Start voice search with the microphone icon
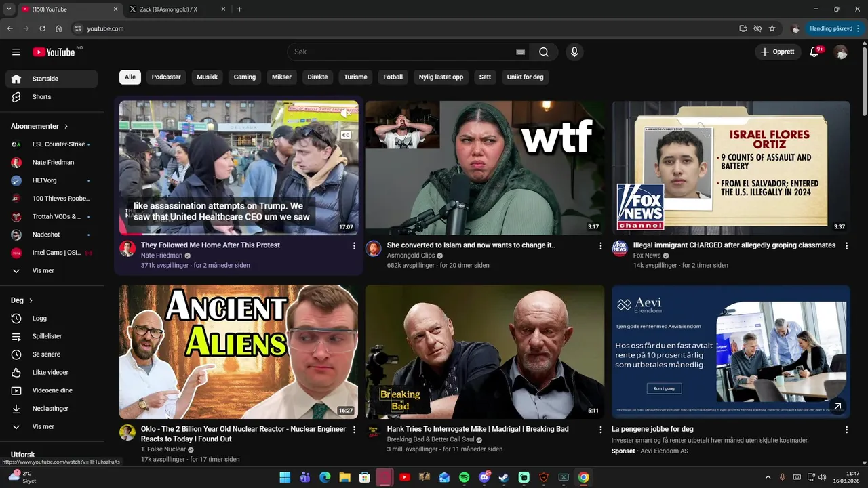The width and height of the screenshot is (868, 488). pos(574,52)
